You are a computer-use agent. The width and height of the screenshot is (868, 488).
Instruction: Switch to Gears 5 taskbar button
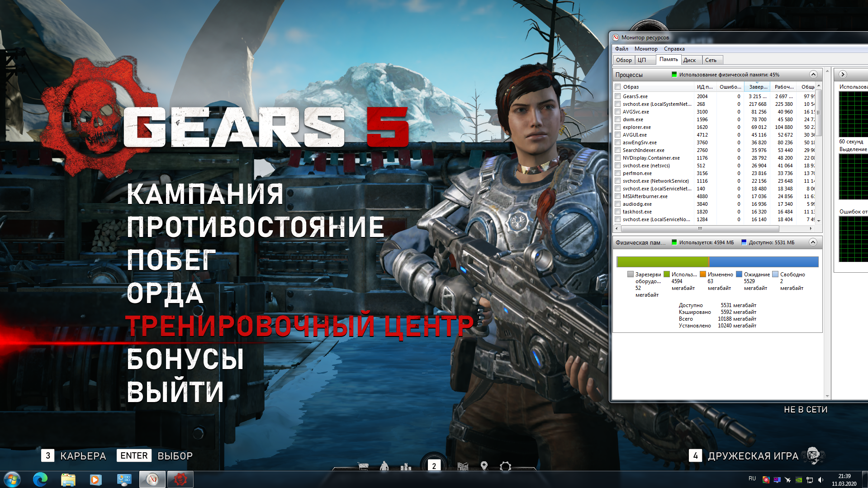(x=180, y=479)
